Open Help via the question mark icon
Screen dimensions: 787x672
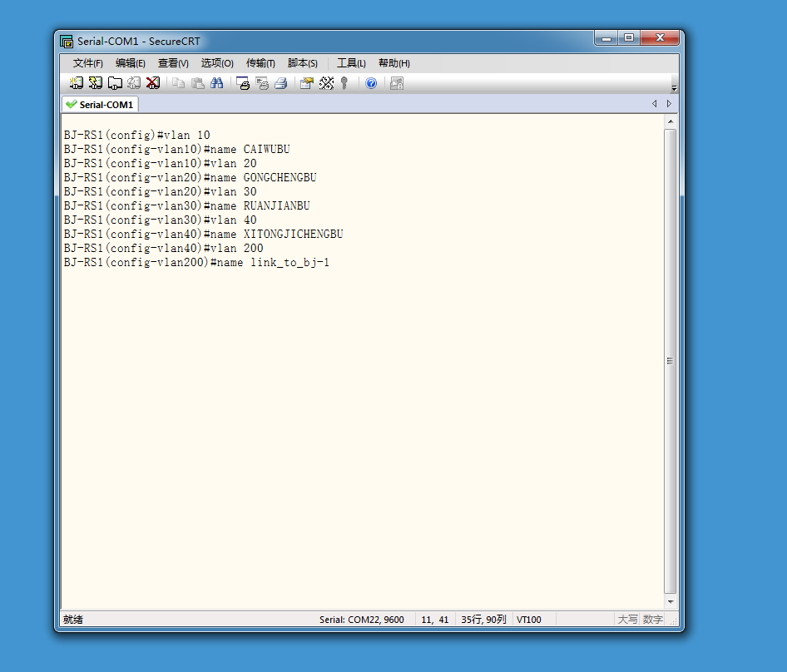tap(371, 83)
